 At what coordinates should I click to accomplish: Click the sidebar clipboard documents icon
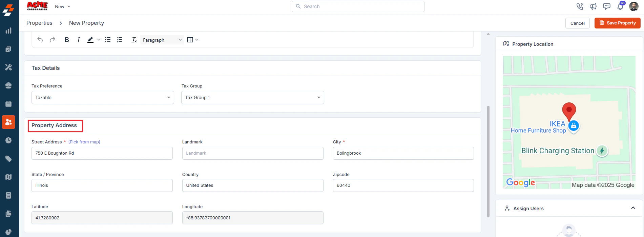(8, 49)
